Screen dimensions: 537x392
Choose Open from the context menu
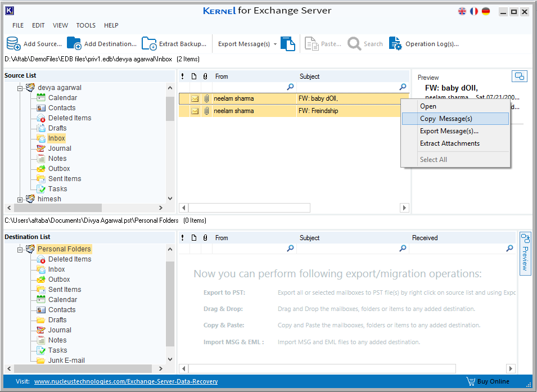[x=455, y=106]
